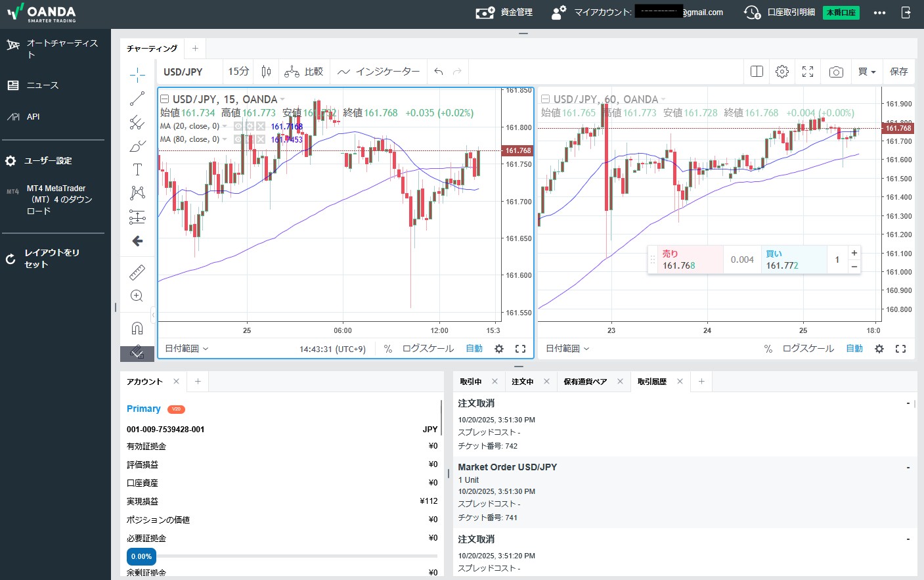Enter fullscreen chart mode
This screenshot has height=580, width=924.
point(808,72)
